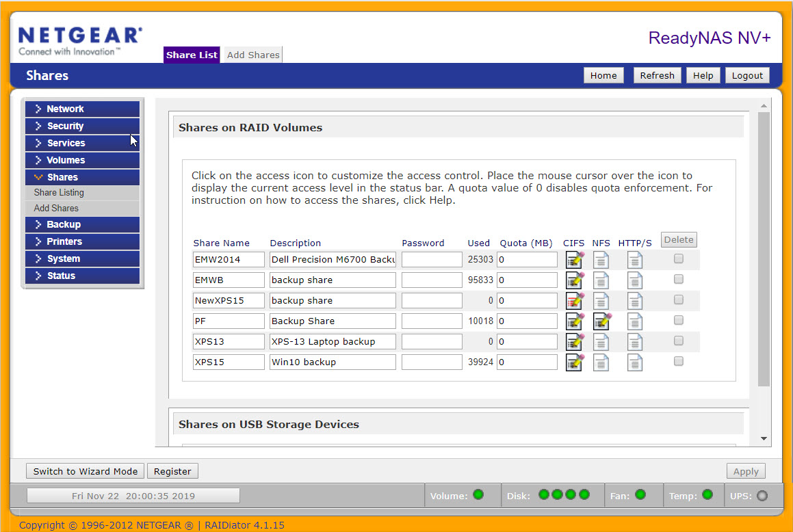The image size is (793, 532).
Task: Open CIFS access settings for EMW2014 share
Action: point(574,260)
